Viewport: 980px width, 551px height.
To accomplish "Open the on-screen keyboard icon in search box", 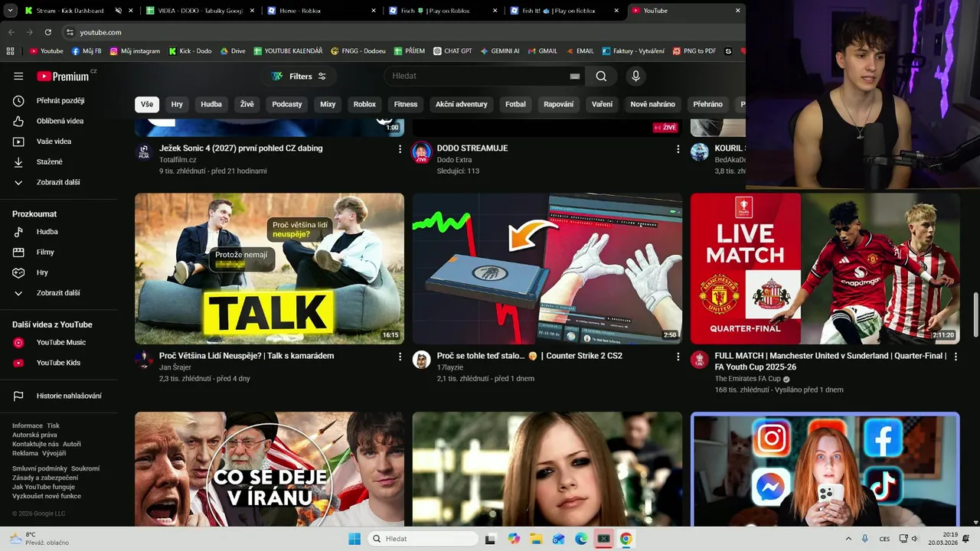I will pyautogui.click(x=575, y=76).
